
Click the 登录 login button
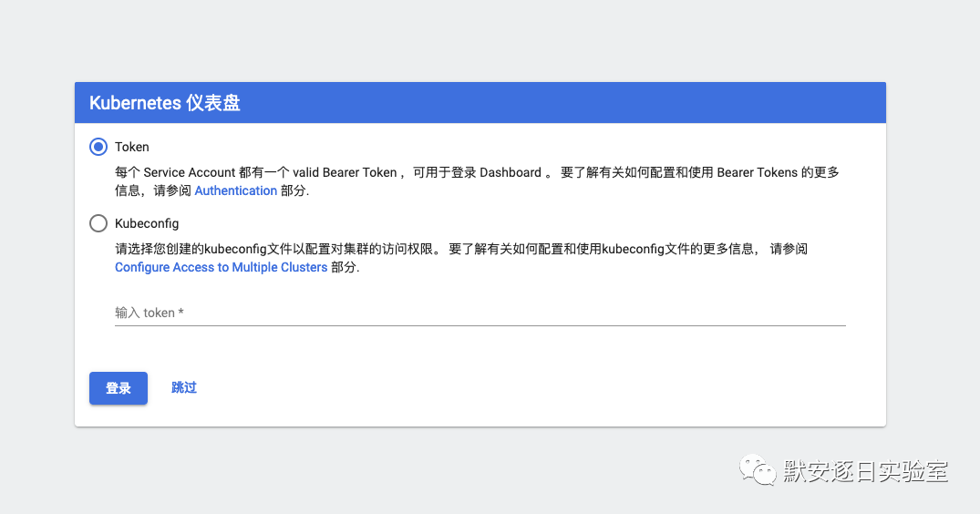(119, 388)
